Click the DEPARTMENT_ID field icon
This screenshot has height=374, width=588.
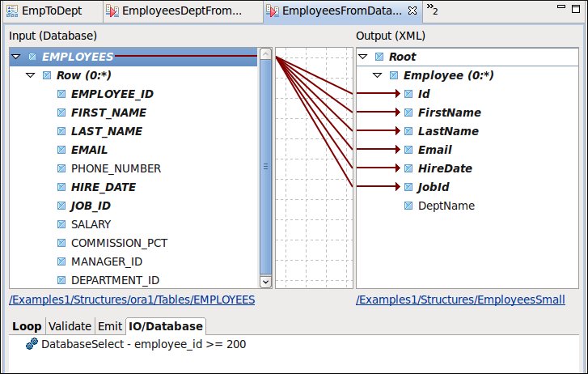coord(61,280)
